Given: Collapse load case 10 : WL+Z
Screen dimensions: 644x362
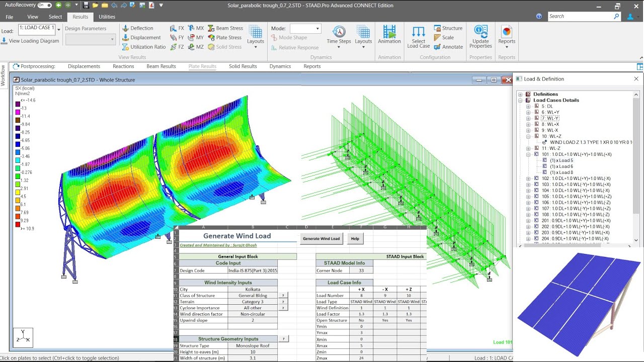Looking at the screenshot, I should tap(528, 136).
